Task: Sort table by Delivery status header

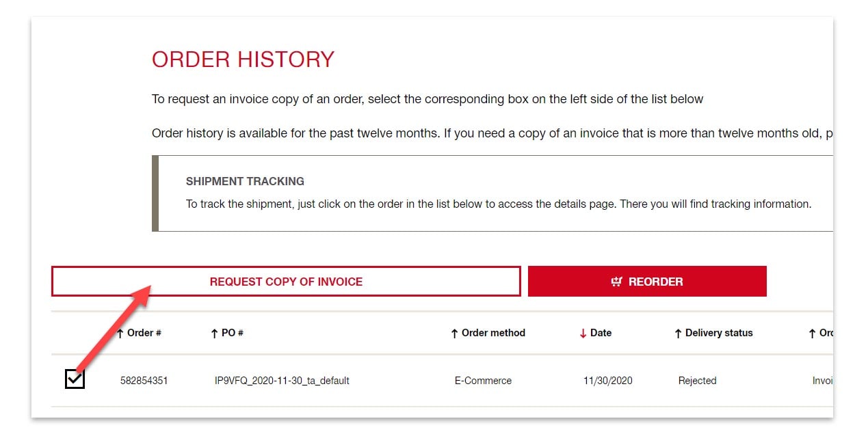Action: coord(719,333)
